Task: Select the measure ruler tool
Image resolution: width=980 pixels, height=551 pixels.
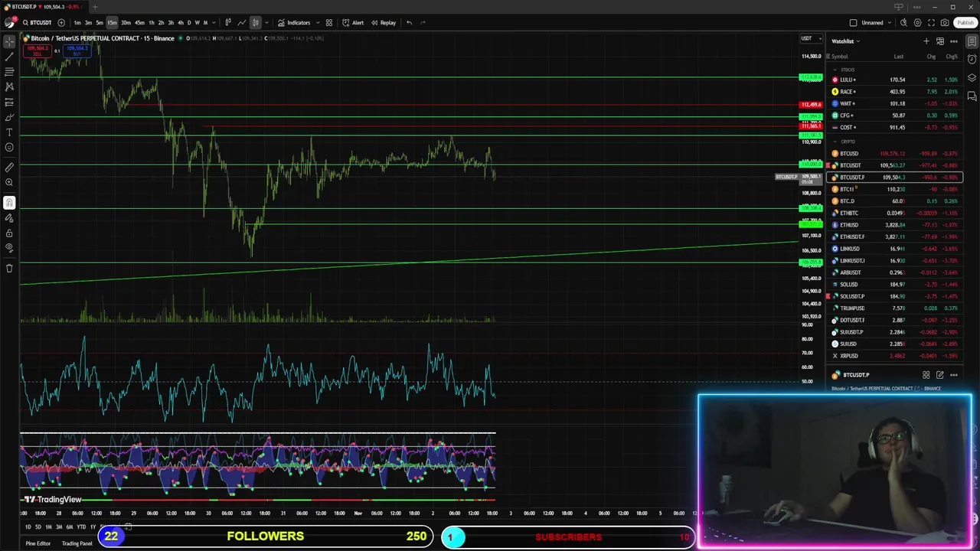Action: click(x=9, y=167)
